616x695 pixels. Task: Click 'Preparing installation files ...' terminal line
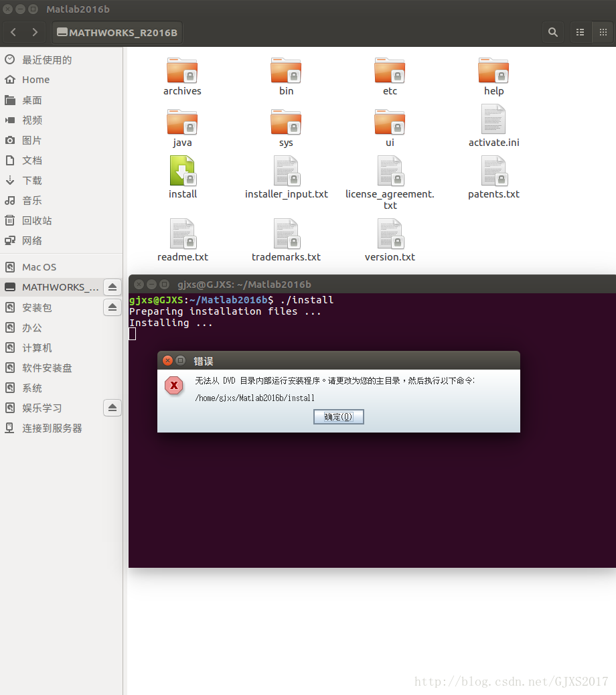(225, 311)
